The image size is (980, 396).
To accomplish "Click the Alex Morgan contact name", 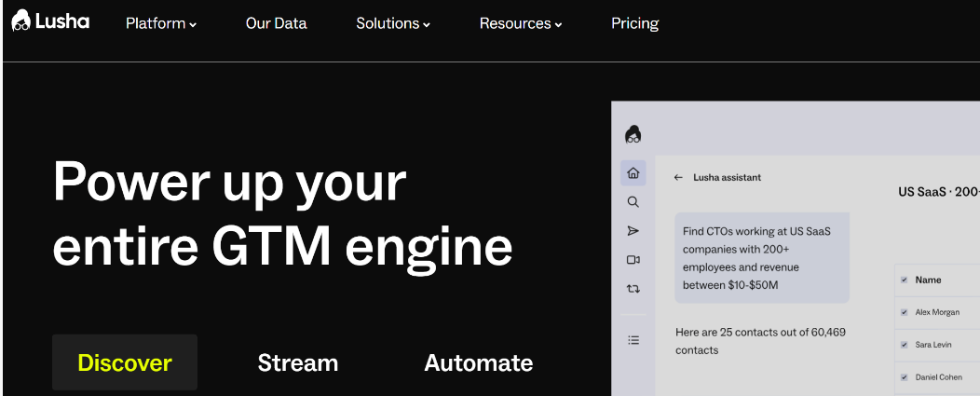I will [937, 312].
